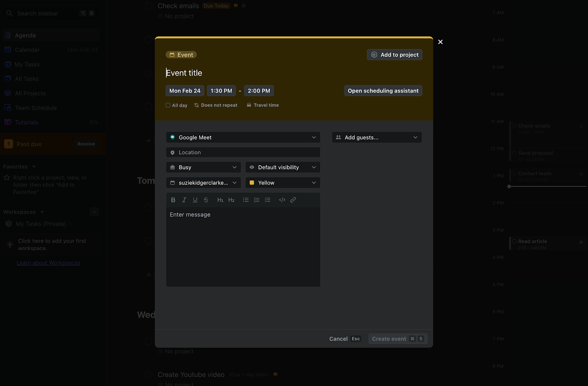
Task: Focus the Event title field
Action: [x=294, y=73]
